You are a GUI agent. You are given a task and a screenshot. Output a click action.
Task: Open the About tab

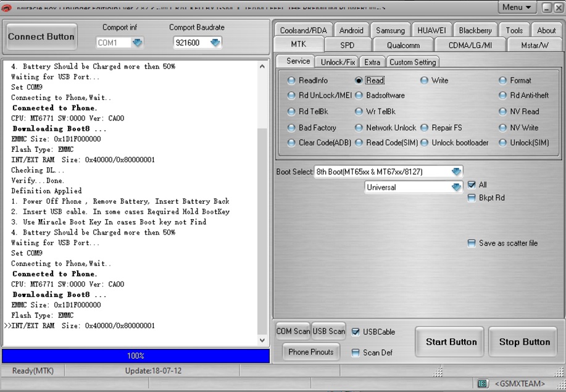[x=546, y=30]
